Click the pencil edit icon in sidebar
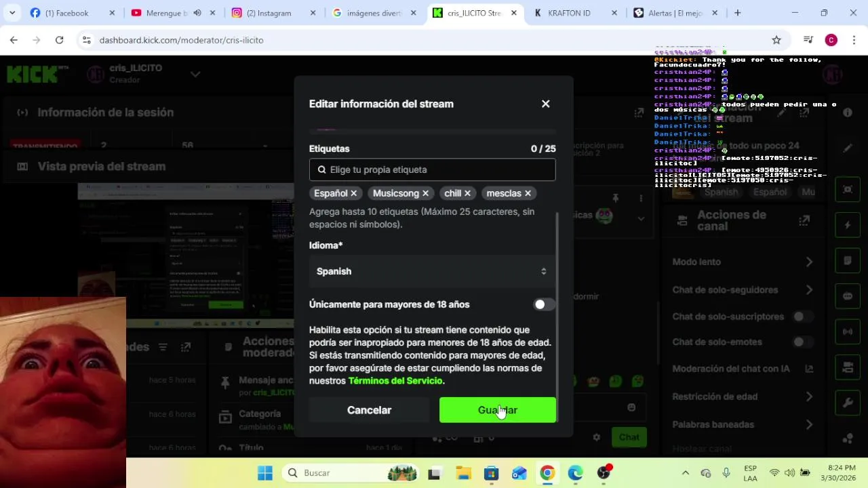 (848, 148)
